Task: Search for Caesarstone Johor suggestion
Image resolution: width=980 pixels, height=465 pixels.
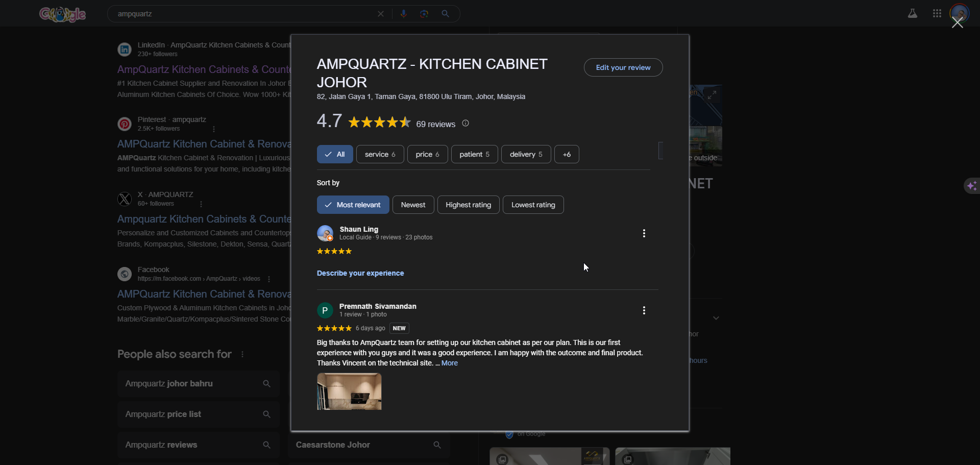Action: 369,445
